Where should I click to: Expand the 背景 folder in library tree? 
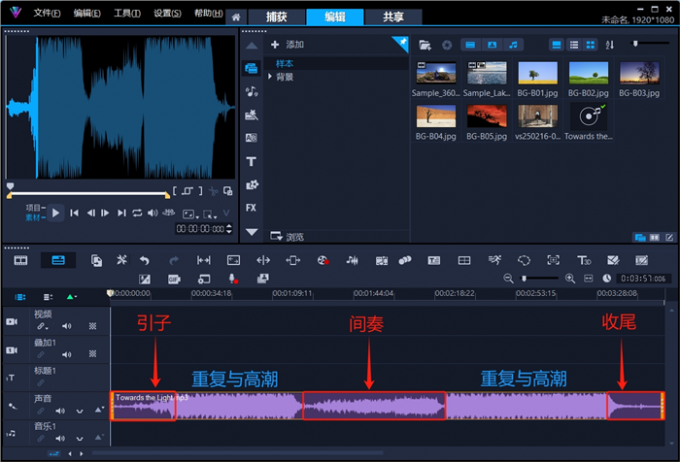pyautogui.click(x=270, y=77)
